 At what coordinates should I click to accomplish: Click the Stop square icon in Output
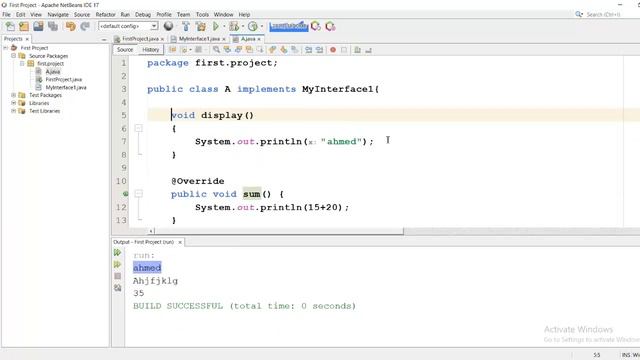pyautogui.click(x=118, y=276)
